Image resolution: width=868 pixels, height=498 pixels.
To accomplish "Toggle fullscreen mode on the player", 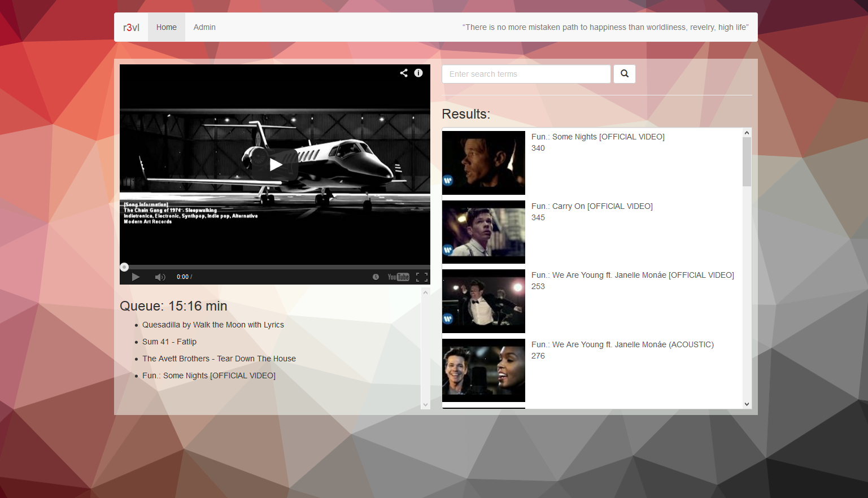I will [422, 277].
